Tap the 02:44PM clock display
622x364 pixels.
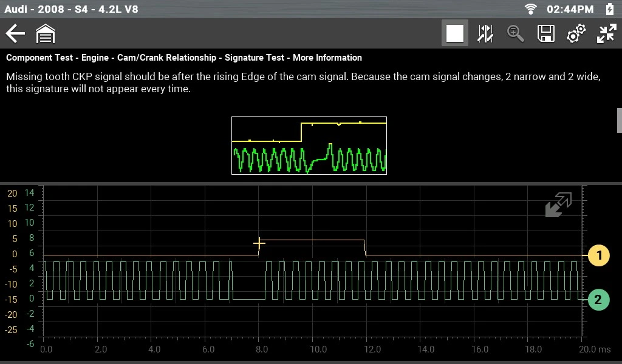click(x=570, y=9)
